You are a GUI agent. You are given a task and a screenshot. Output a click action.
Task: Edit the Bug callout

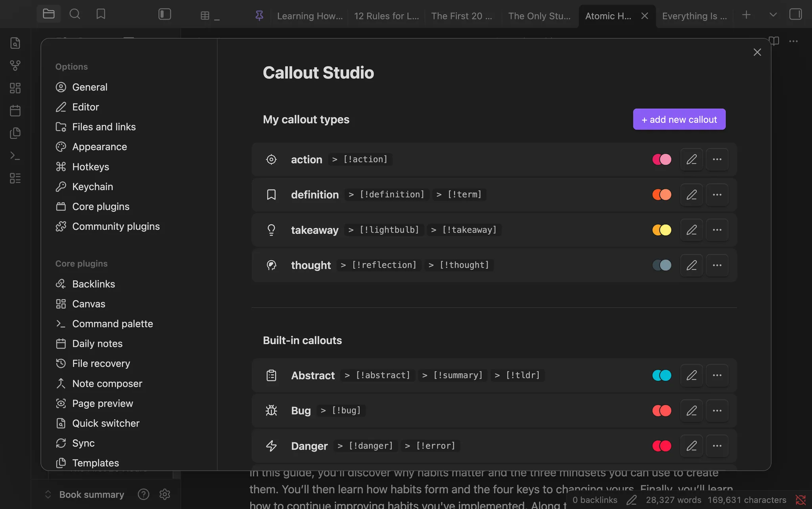[x=691, y=410]
